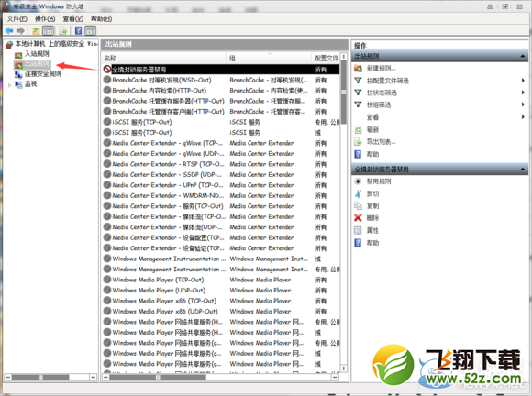Open the 文件(F) menu

coord(17,18)
